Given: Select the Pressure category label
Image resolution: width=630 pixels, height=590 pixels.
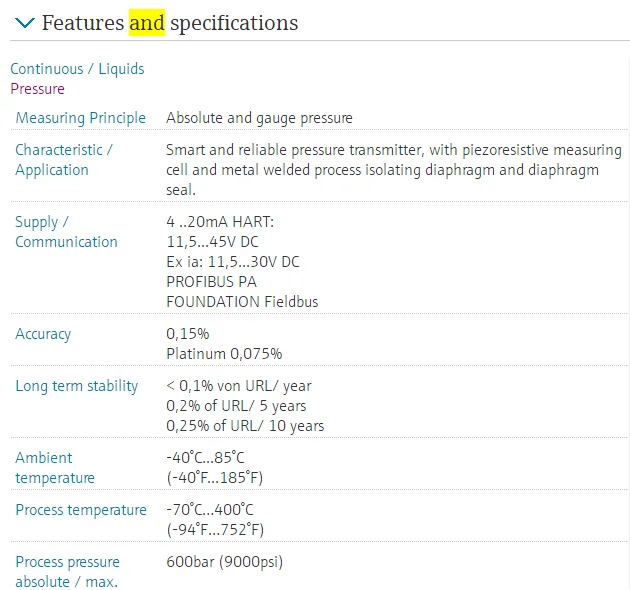Looking at the screenshot, I should pos(37,88).
